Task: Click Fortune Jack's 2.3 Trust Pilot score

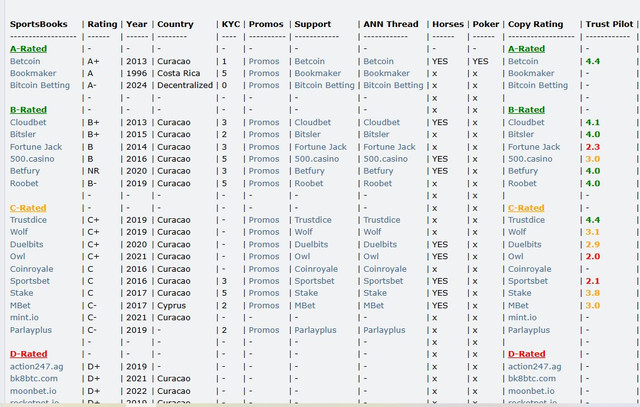Action: (x=593, y=147)
